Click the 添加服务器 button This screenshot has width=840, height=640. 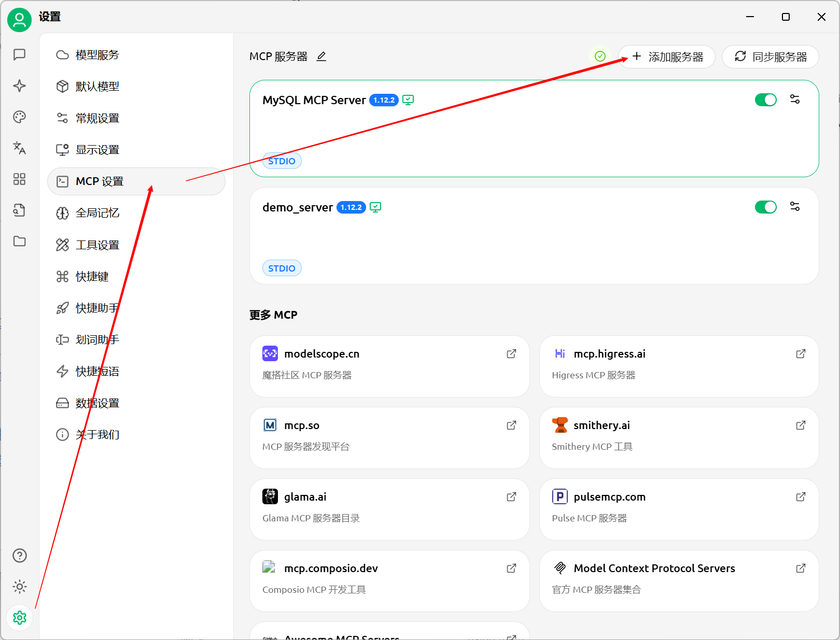click(x=667, y=56)
